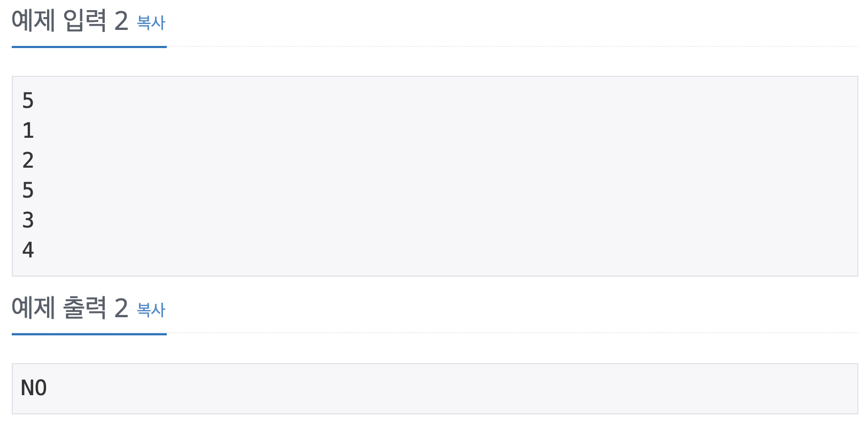Click the digit 2 in 예제 입력 heading
Image resolution: width=868 pixels, height=424 pixels.
coord(121,21)
